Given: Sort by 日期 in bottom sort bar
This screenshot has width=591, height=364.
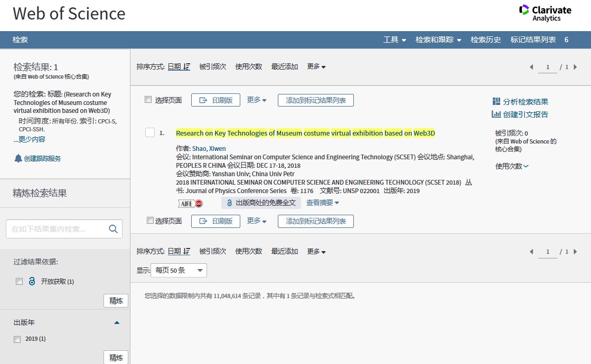Looking at the screenshot, I should click(x=174, y=251).
